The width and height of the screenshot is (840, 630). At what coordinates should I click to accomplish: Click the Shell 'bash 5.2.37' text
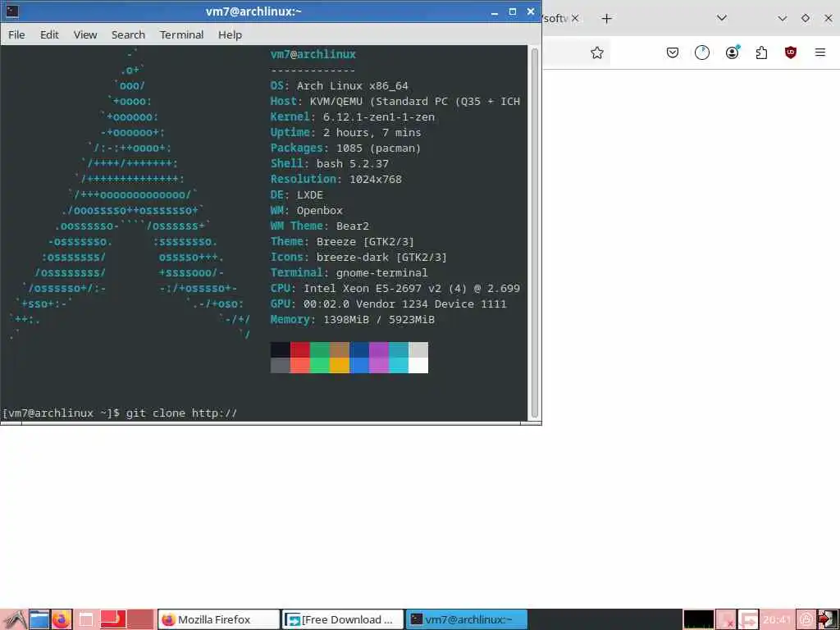353,163
